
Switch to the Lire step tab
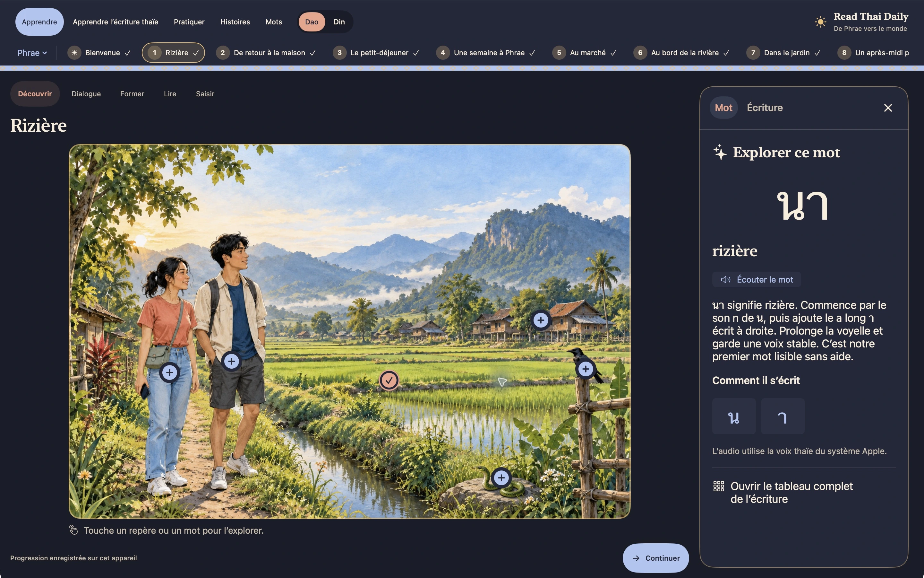170,94
